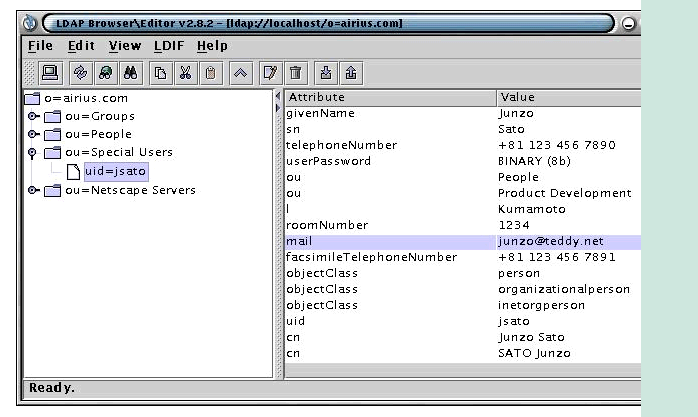Image resolution: width=698 pixels, height=417 pixels.
Task: Select the uid=jsato entry
Action: (x=116, y=171)
